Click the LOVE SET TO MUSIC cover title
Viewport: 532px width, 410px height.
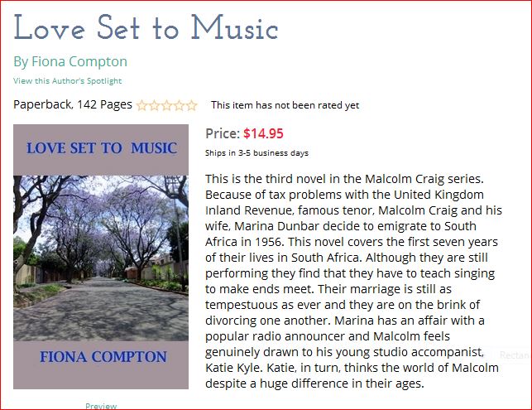coord(102,148)
